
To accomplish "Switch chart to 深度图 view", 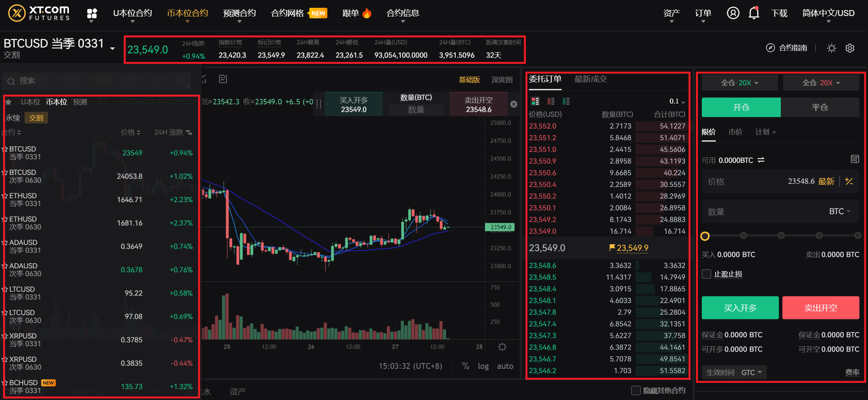I will coord(502,80).
